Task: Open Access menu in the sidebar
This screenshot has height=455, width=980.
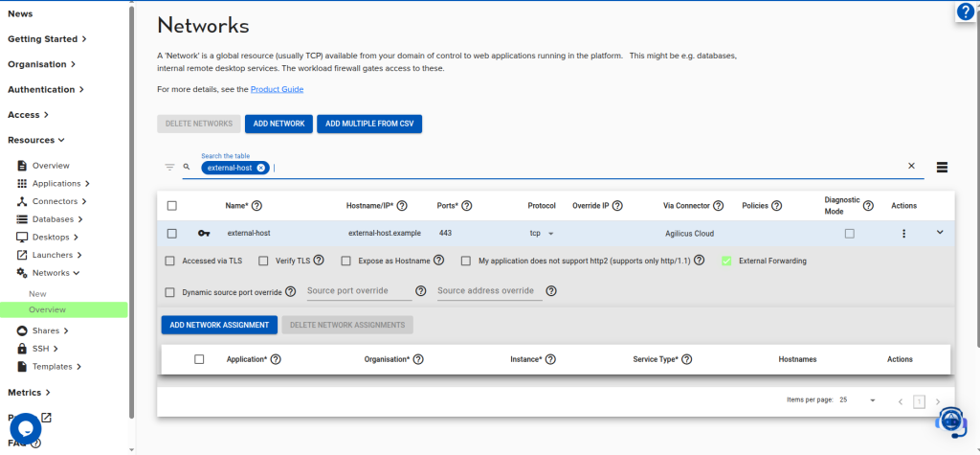Action: 28,115
